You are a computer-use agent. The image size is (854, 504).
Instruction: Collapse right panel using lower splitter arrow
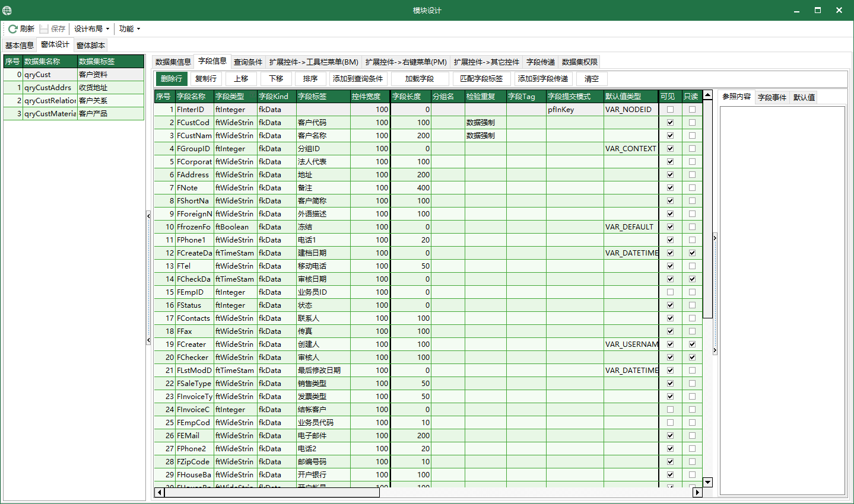715,350
